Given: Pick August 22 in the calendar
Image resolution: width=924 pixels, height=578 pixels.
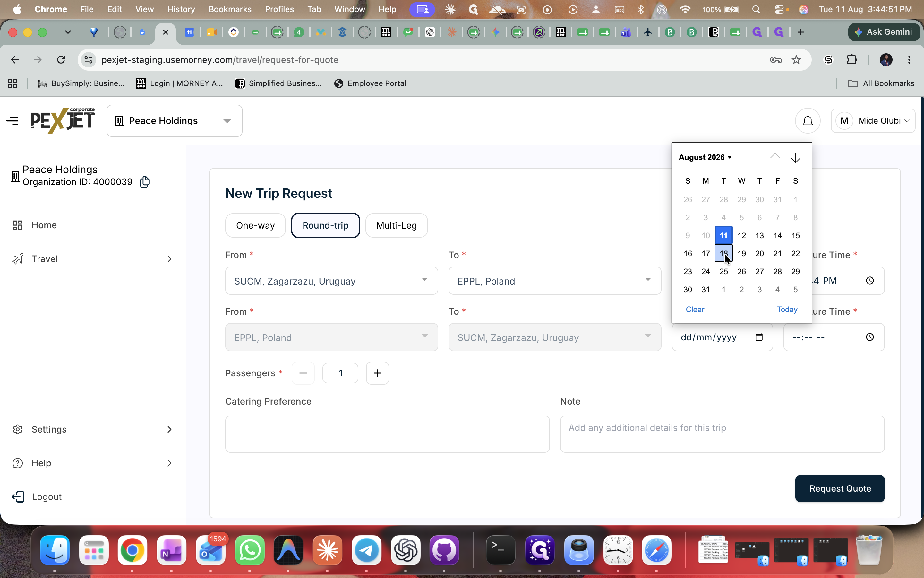Looking at the screenshot, I should 795,253.
